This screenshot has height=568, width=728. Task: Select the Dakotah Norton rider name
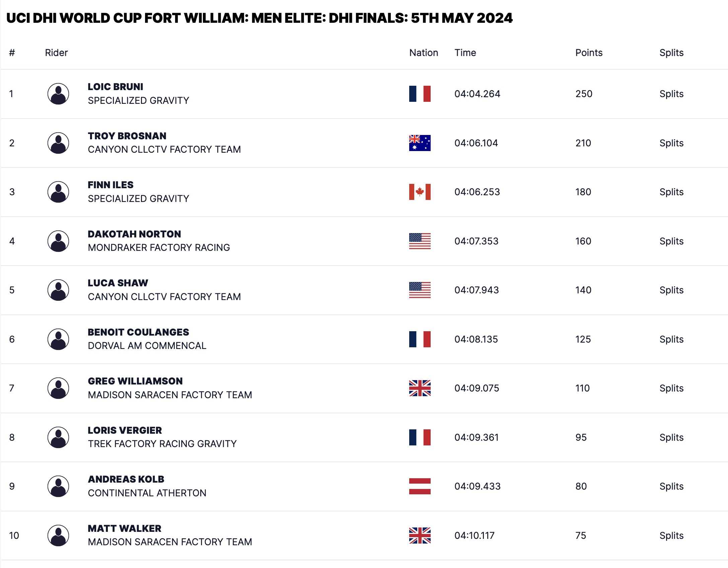coord(134,234)
